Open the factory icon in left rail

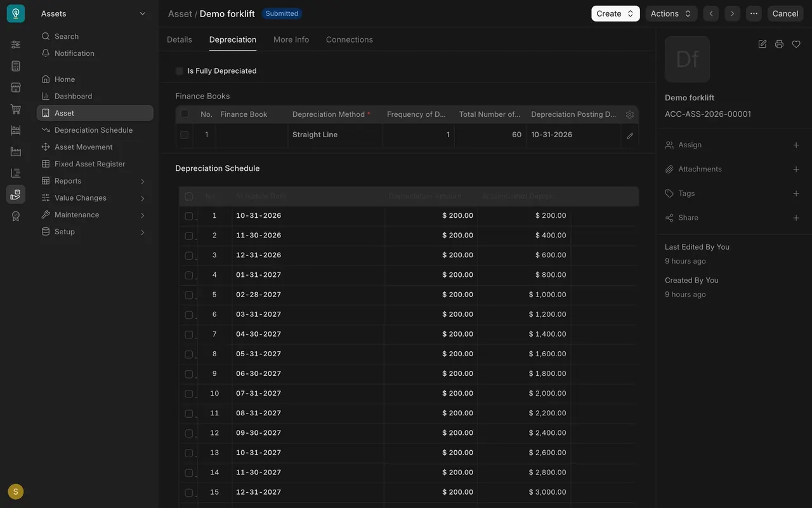tap(16, 152)
